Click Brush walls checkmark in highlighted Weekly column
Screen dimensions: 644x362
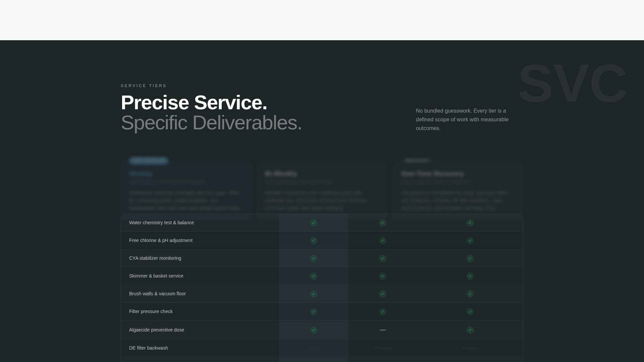point(314,294)
